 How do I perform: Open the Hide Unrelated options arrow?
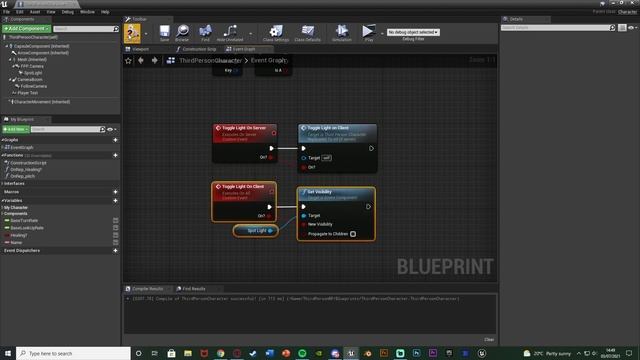250,34
